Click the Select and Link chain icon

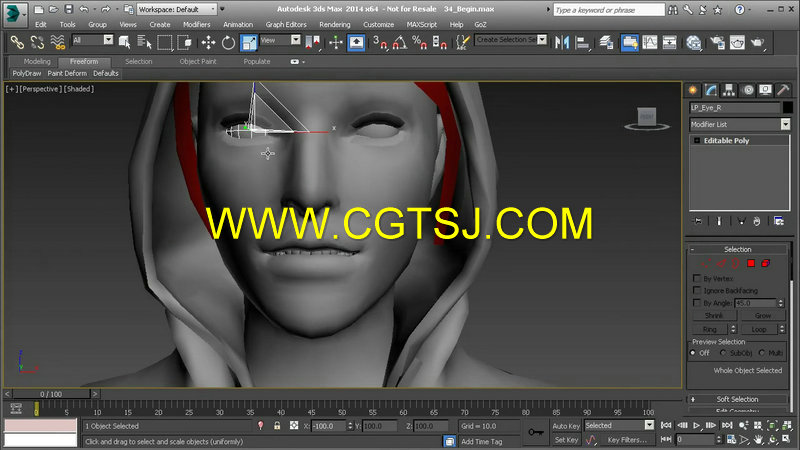coord(17,42)
